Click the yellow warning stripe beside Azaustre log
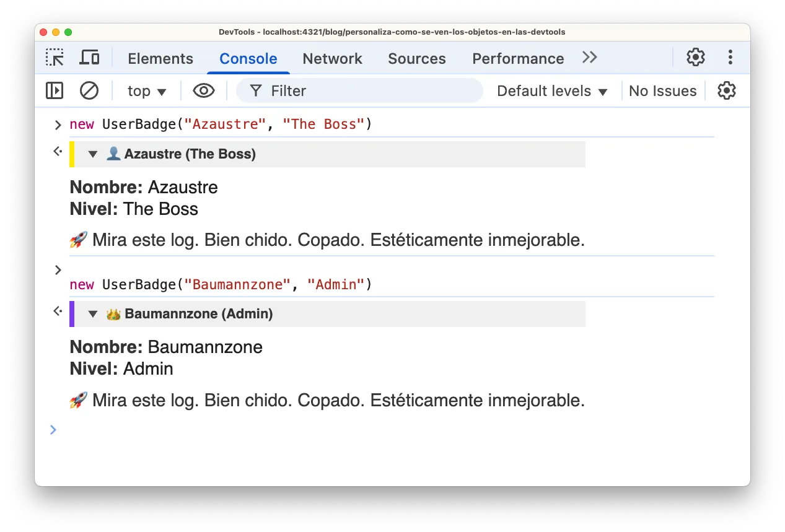This screenshot has width=785, height=532. point(70,154)
